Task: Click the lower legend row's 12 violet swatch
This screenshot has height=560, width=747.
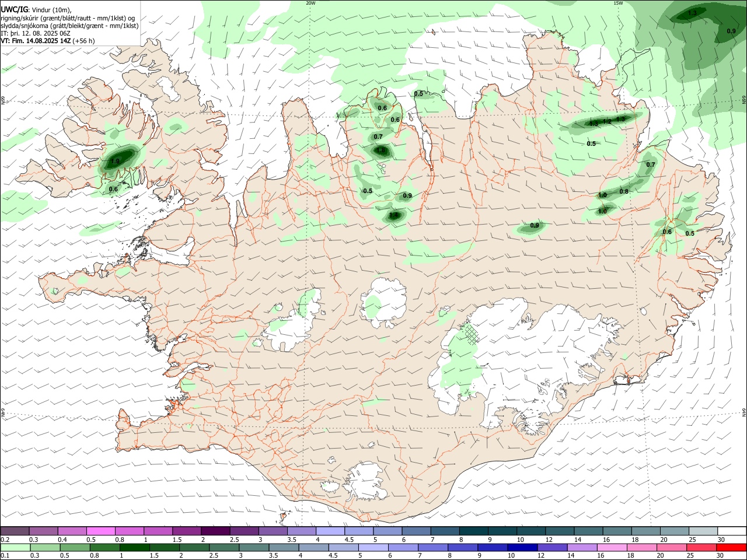Action: pos(552,547)
